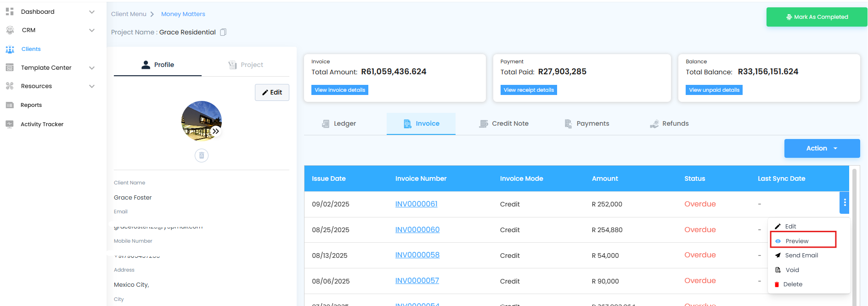The width and height of the screenshot is (868, 306).
Task: Open Activity Tracker from the sidebar
Action: click(42, 124)
